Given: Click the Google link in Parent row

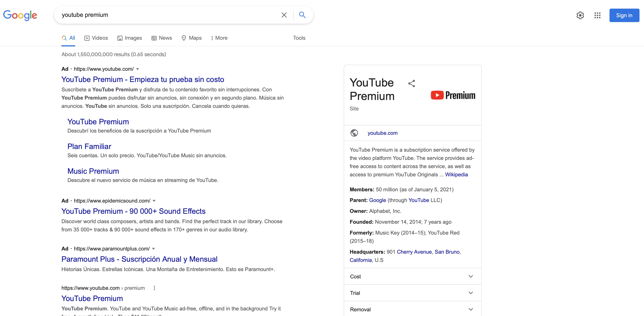Looking at the screenshot, I should tap(377, 200).
